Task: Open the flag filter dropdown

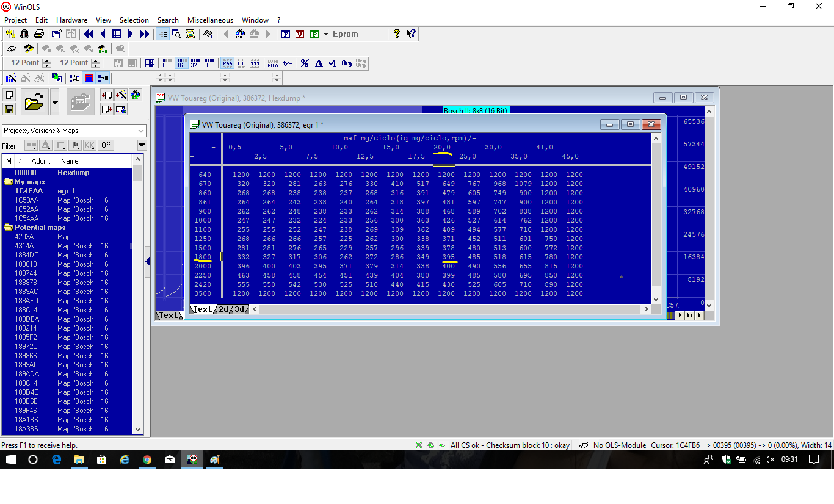Action: coord(76,145)
